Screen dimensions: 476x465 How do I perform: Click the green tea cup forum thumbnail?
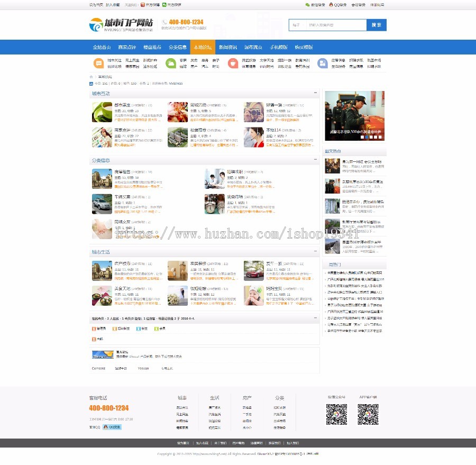[102, 112]
